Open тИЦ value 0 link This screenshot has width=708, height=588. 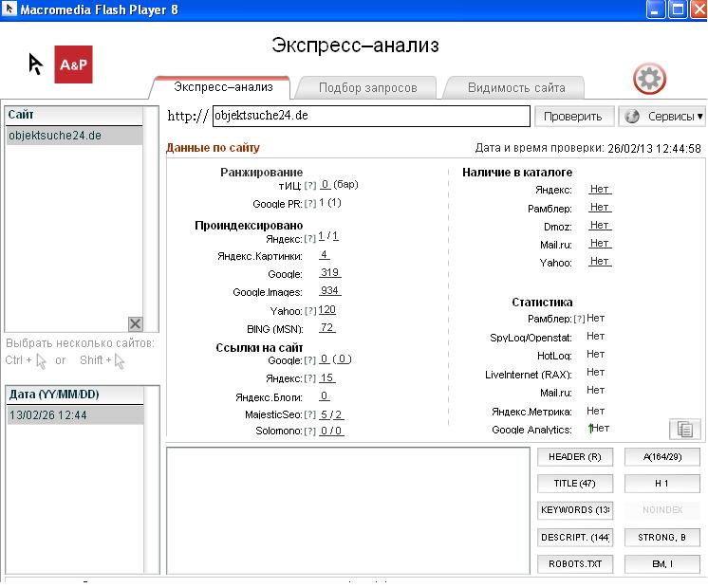[x=326, y=185]
